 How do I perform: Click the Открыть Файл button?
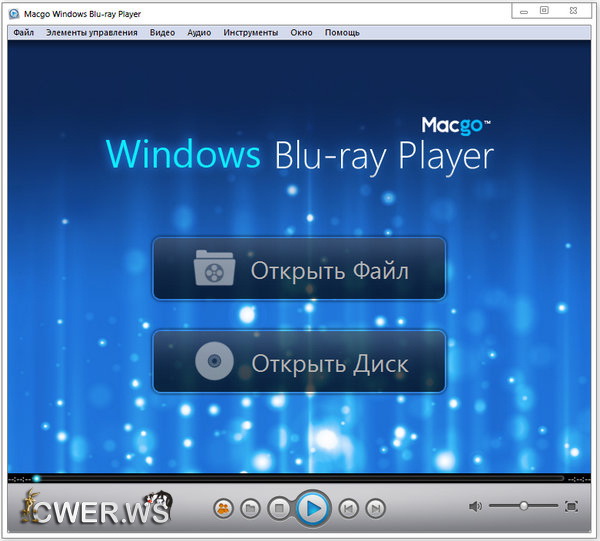click(x=299, y=269)
